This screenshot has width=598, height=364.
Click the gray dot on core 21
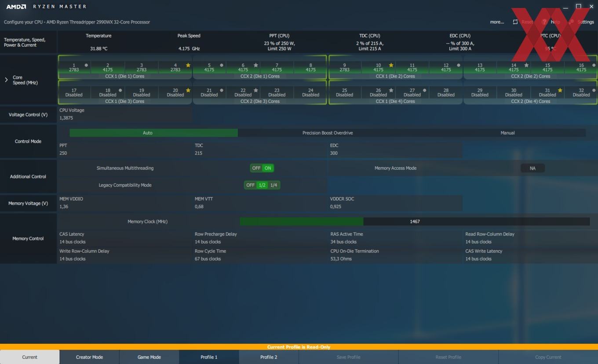pyautogui.click(x=222, y=90)
